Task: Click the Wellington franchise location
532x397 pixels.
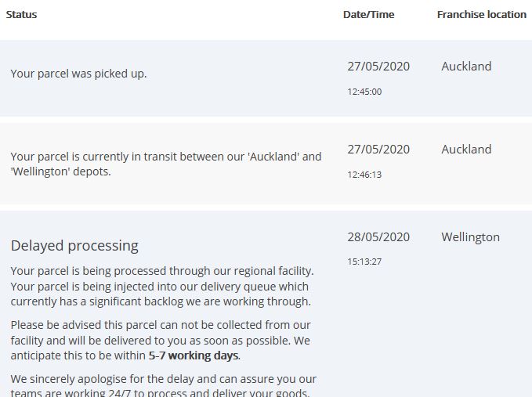Action: point(470,237)
